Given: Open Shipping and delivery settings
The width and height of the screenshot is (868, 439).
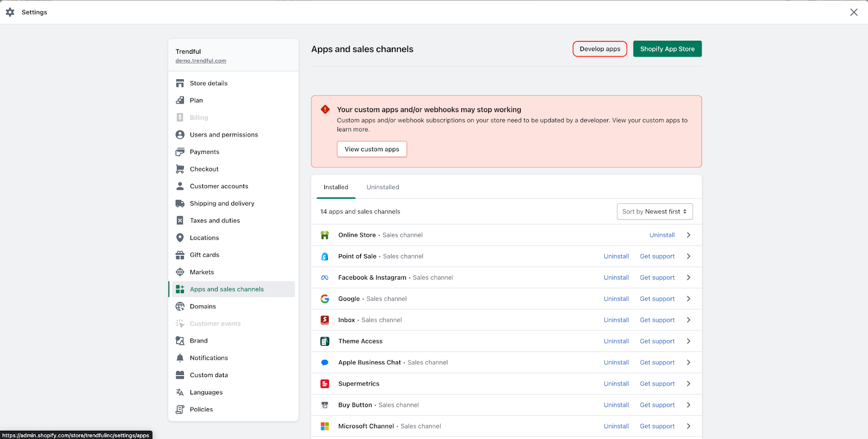Looking at the screenshot, I should pyautogui.click(x=233, y=203).
